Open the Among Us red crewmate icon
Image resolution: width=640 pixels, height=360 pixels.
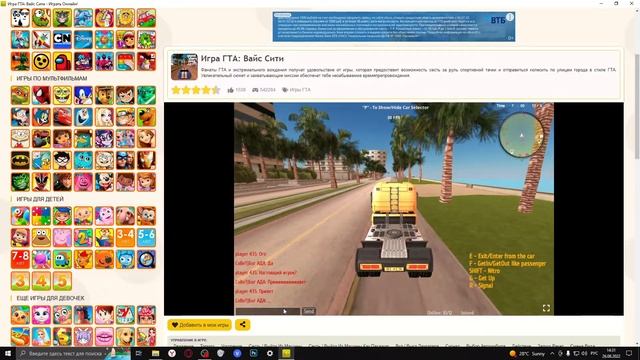pos(62,61)
